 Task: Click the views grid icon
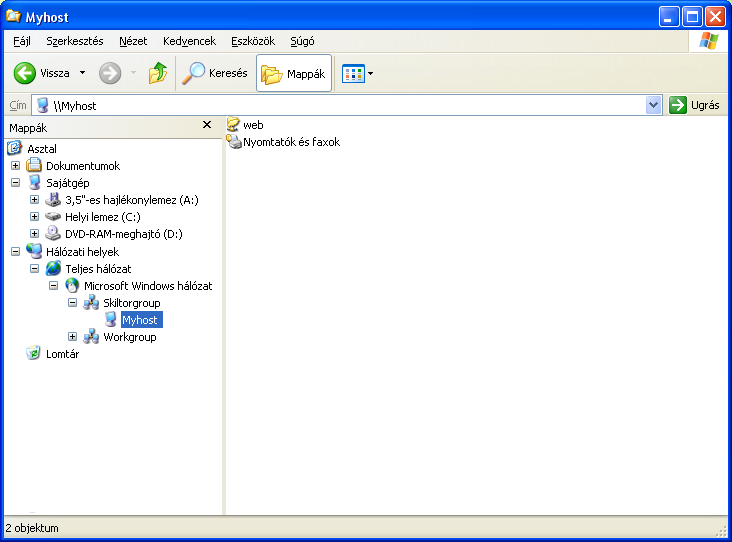pyautogui.click(x=353, y=74)
